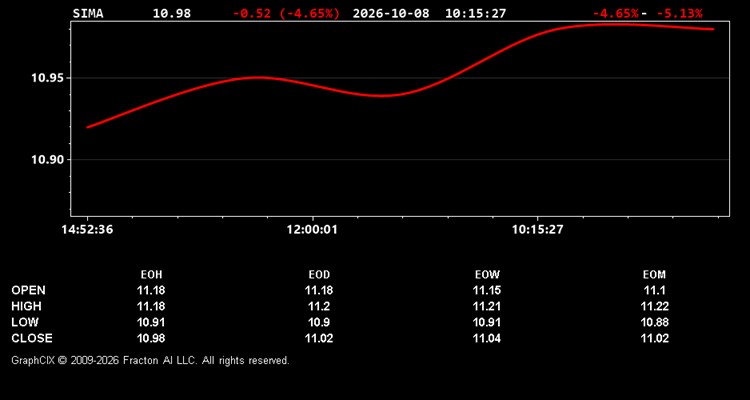Click the EOM high value 11.22
Screen dimensions: 750x400
[654, 306]
